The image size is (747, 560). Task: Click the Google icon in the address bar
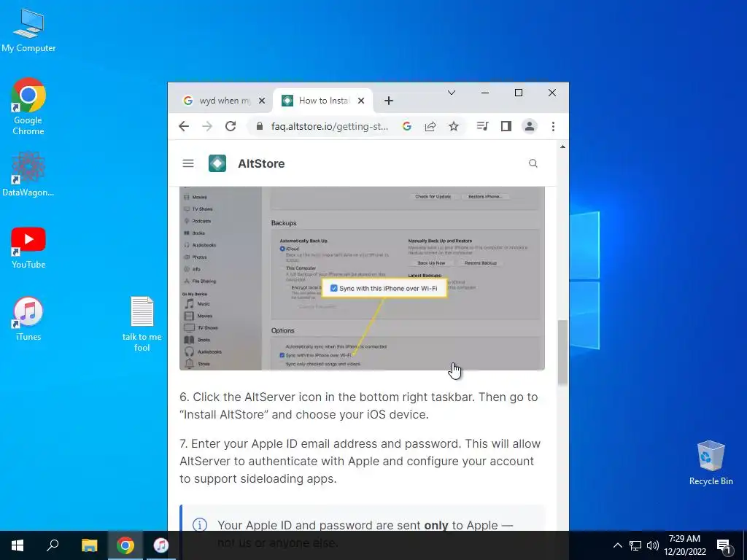tap(407, 126)
